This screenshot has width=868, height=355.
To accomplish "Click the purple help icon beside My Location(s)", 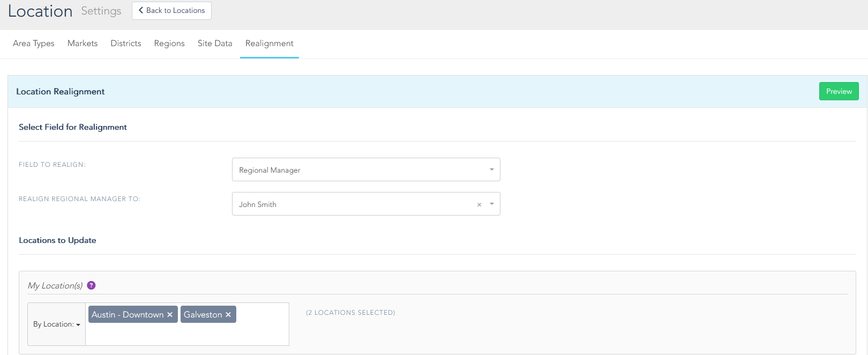I will 91,285.
